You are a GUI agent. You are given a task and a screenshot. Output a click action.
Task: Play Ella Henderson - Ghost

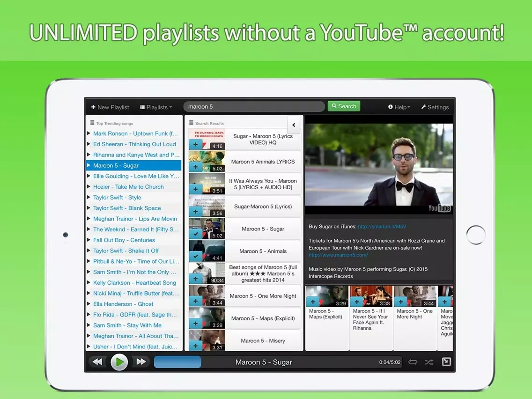tap(133, 304)
